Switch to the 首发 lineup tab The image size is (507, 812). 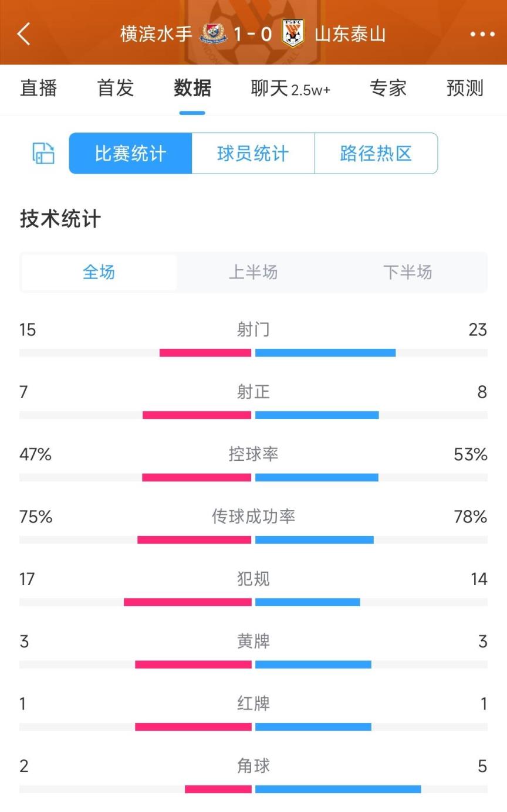coord(116,89)
